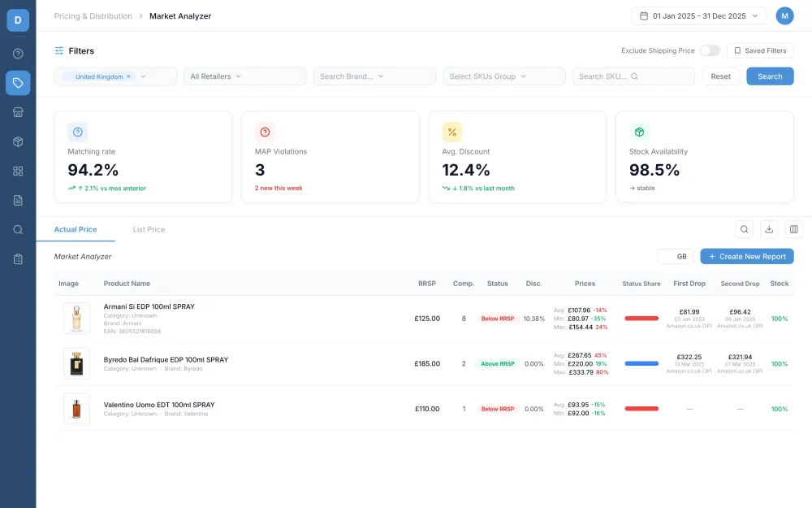
Task: Click the £321.94 second drop price
Action: (x=740, y=357)
